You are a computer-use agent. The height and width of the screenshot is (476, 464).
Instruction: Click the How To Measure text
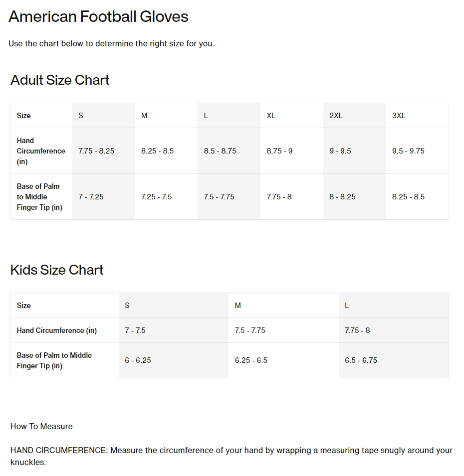coord(41,426)
